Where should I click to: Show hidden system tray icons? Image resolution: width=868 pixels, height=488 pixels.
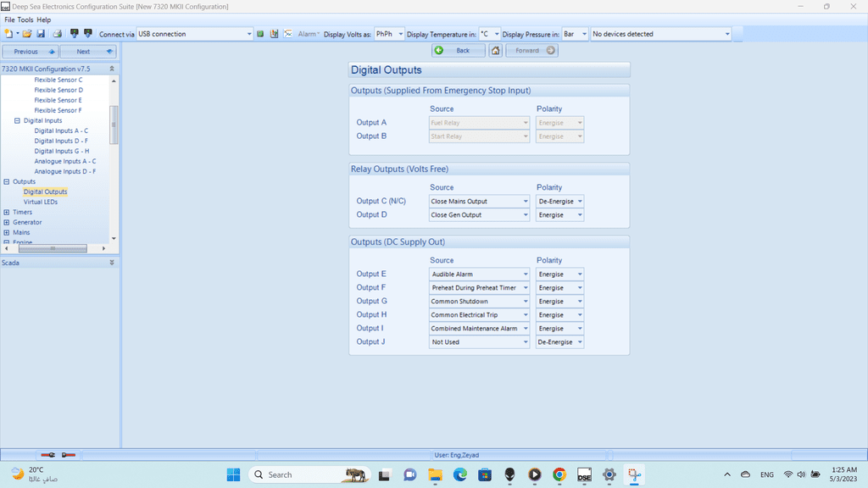click(727, 474)
